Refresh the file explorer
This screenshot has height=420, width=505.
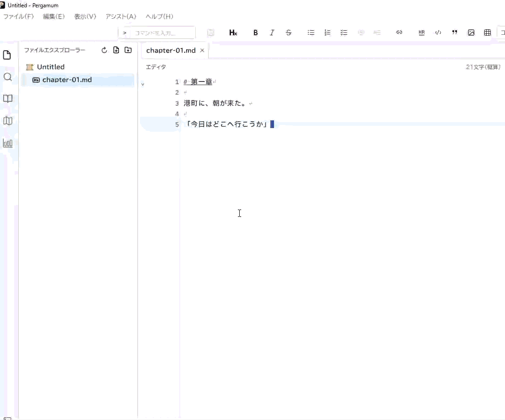[104, 50]
